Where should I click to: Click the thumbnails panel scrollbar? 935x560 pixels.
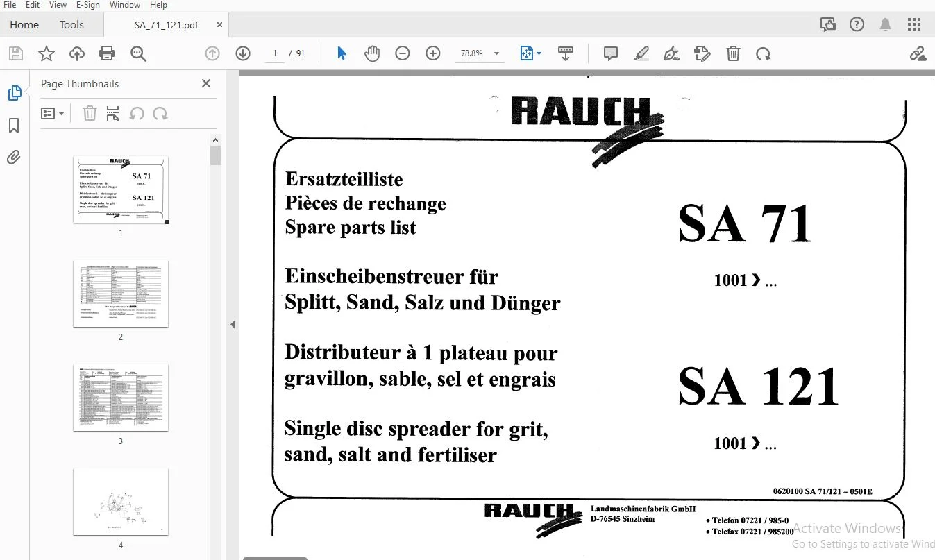(x=216, y=155)
